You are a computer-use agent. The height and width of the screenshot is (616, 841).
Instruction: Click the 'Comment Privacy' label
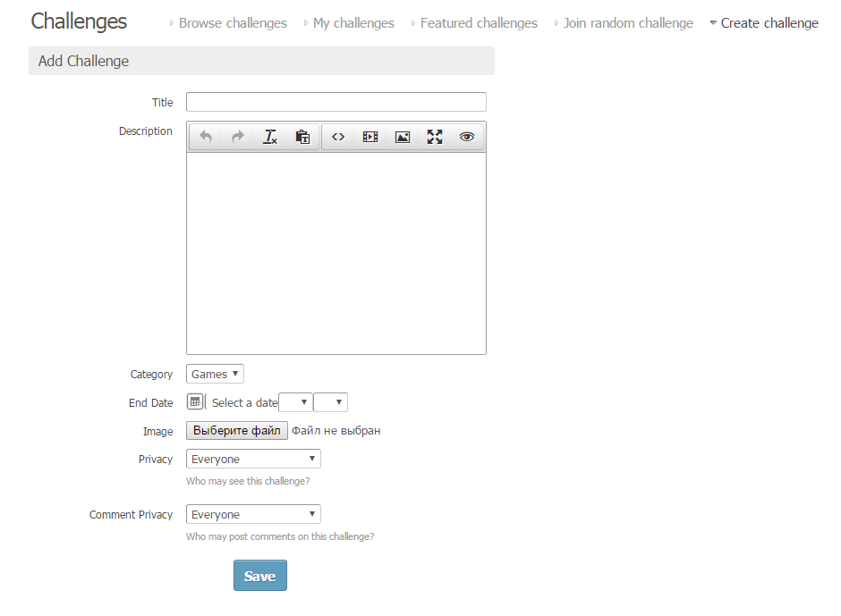[131, 515]
